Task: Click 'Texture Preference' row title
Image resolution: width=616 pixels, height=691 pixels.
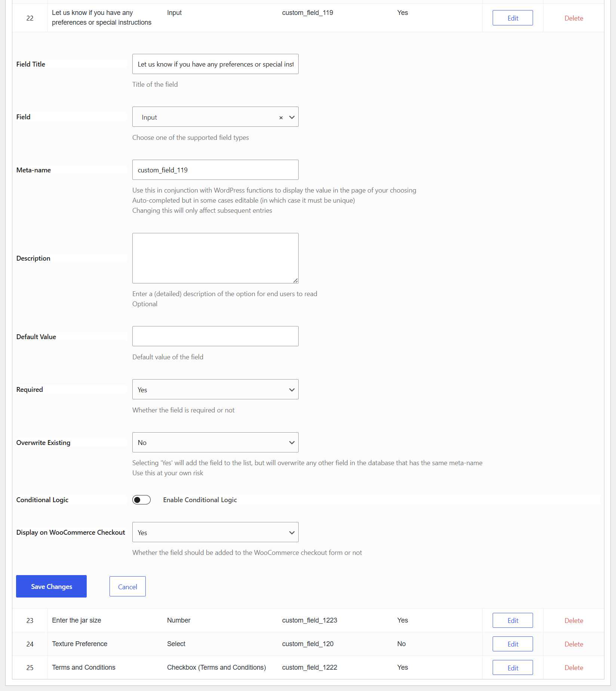Action: [80, 644]
